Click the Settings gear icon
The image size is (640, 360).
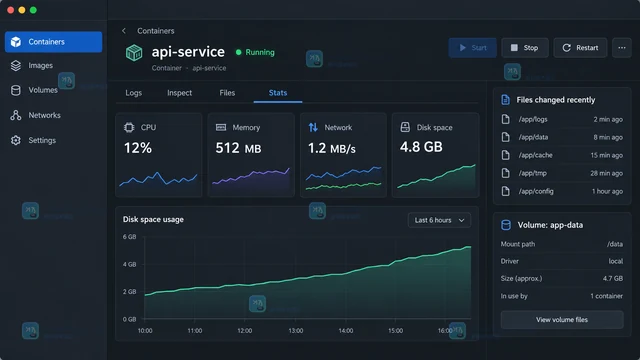click(x=16, y=140)
